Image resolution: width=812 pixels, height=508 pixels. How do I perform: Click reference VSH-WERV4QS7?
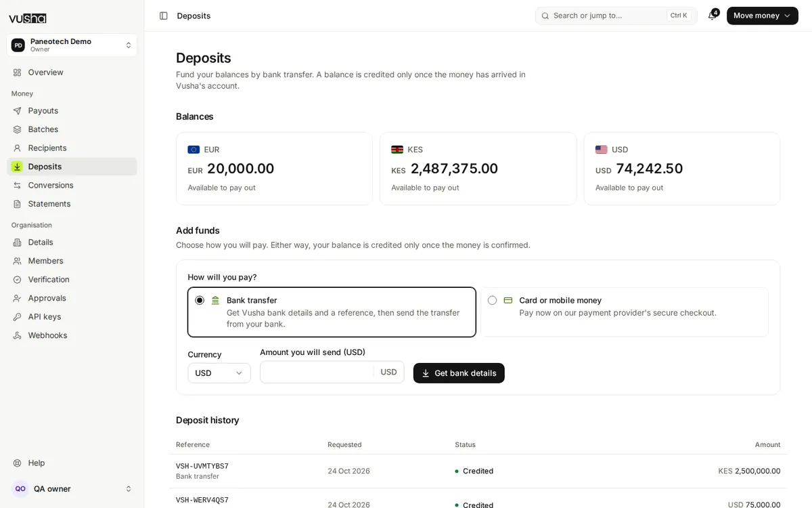click(x=202, y=500)
